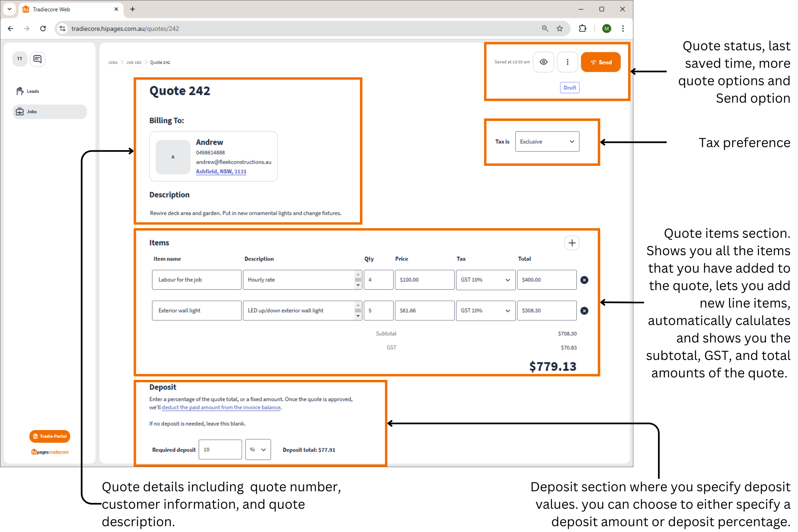798x532 pixels.
Task: Bookmark page with star icon
Action: 560,29
